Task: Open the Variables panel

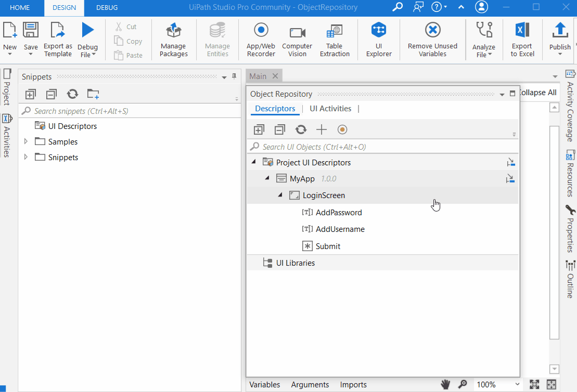Action: point(264,385)
